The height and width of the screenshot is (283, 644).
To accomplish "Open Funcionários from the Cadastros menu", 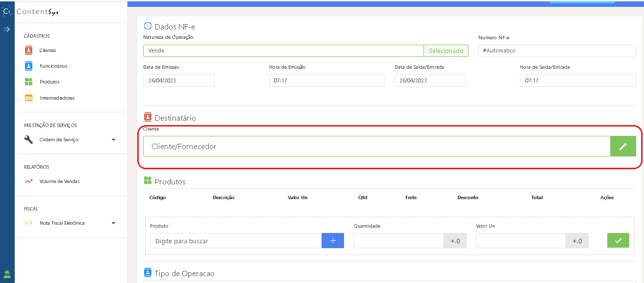I will [x=53, y=66].
